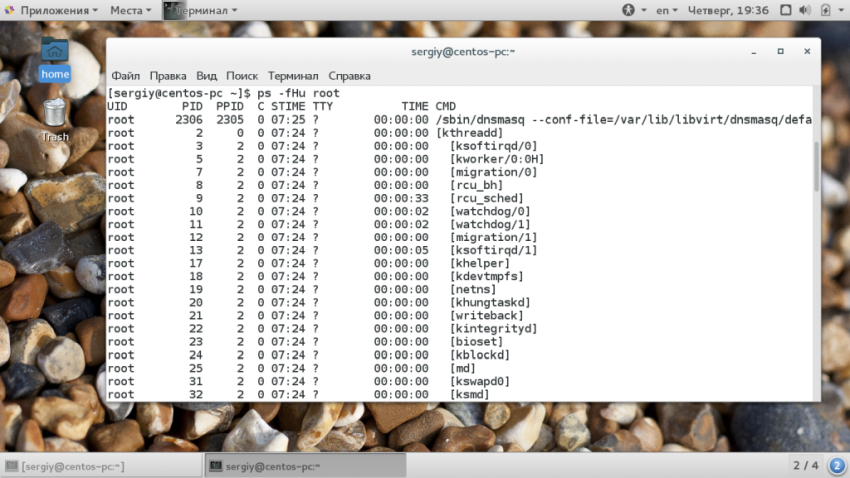Click the accessibility icon in top panel

point(629,10)
